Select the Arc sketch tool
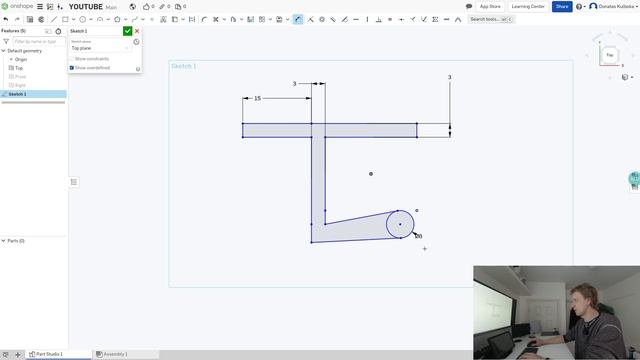 (x=100, y=19)
